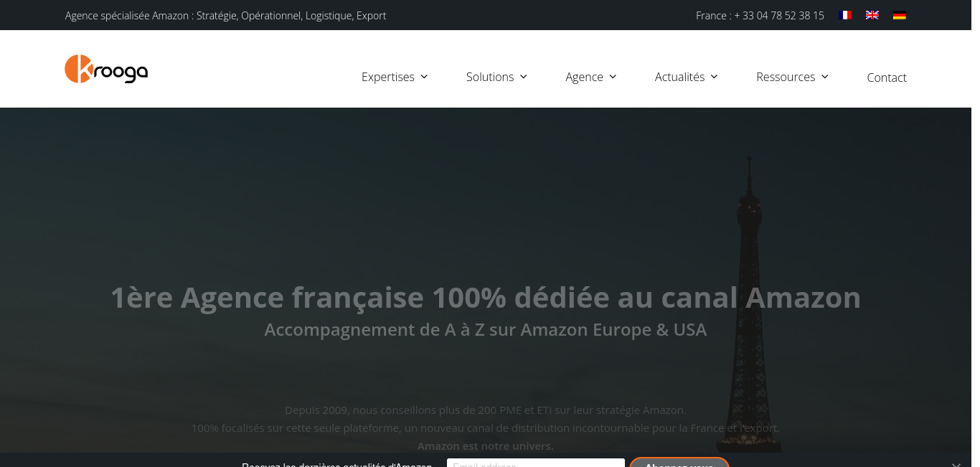Click the "Accompagnement de A à Z" subheading
980x467 pixels.
point(486,329)
